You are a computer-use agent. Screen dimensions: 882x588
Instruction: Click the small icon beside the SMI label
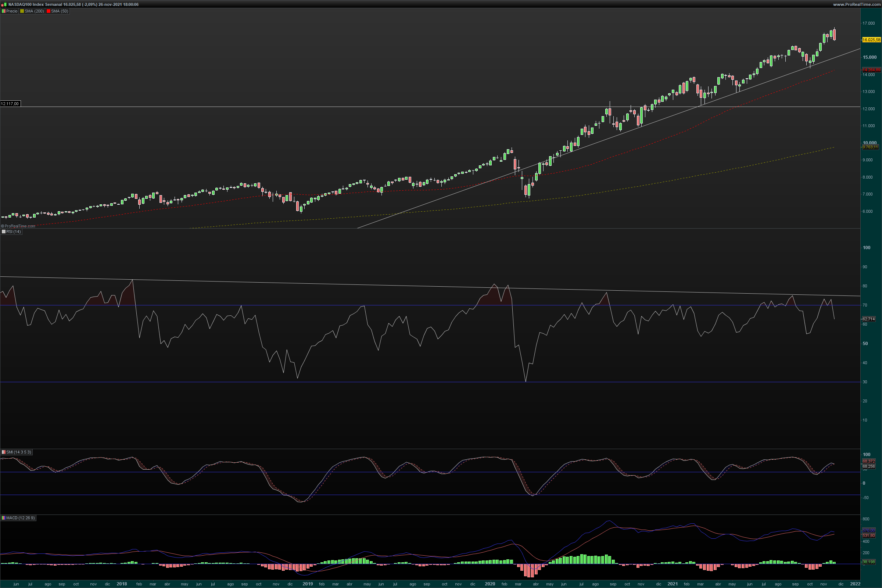click(3, 452)
